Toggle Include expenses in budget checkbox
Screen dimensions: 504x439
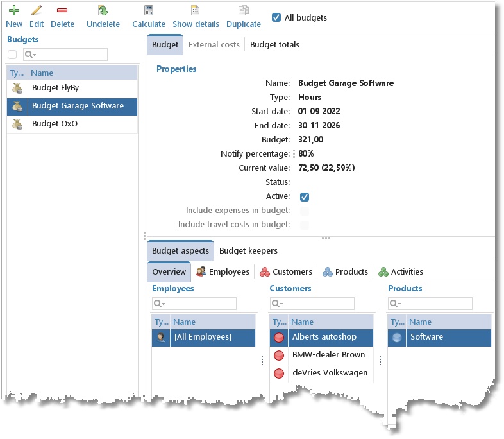click(305, 211)
